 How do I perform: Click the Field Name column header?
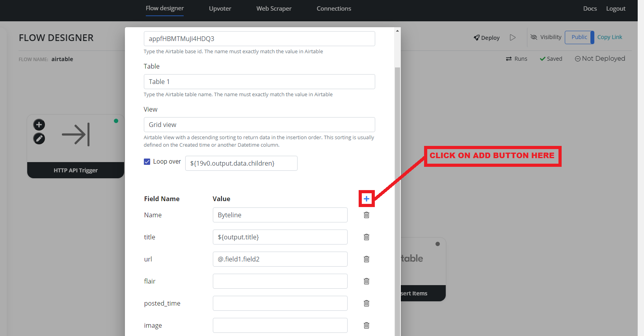pyautogui.click(x=162, y=199)
